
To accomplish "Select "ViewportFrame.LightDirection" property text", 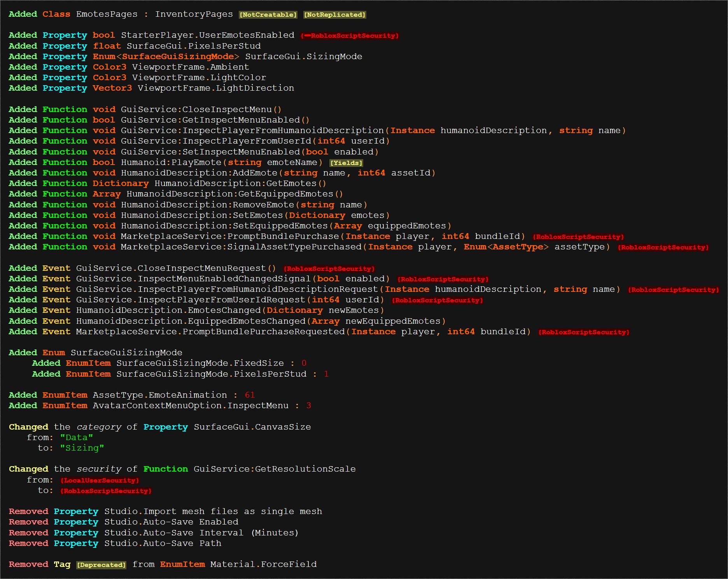I will point(216,88).
